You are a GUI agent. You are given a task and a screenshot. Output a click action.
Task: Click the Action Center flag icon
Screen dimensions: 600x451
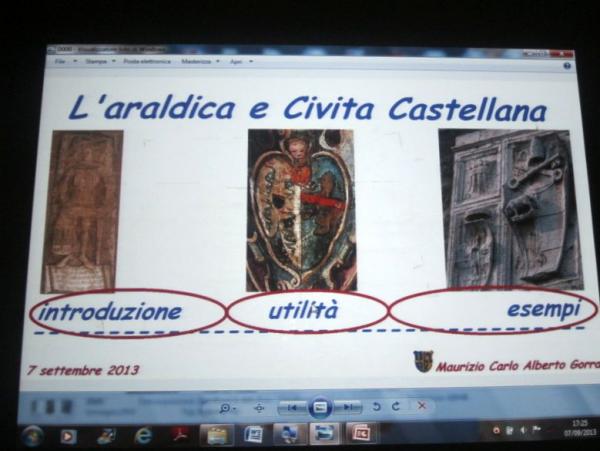pyautogui.click(x=537, y=430)
